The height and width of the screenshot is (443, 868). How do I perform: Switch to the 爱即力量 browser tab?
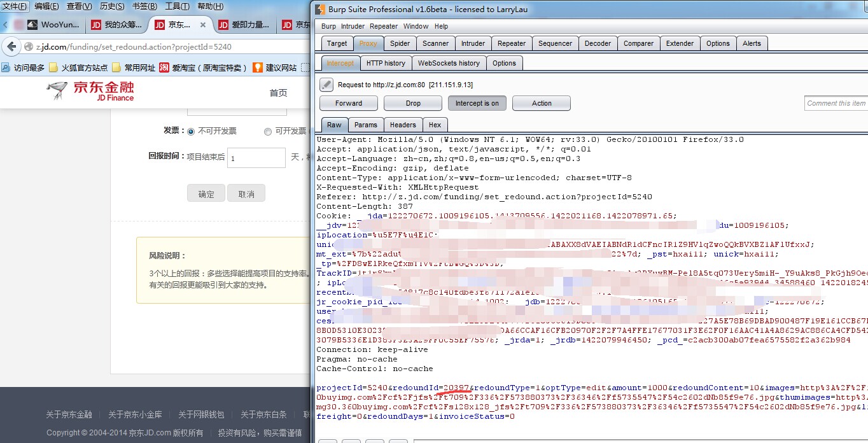coord(244,25)
